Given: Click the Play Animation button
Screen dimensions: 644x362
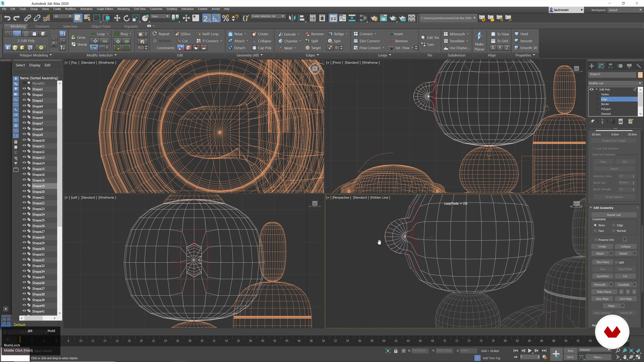Looking at the screenshot, I should (x=530, y=351).
